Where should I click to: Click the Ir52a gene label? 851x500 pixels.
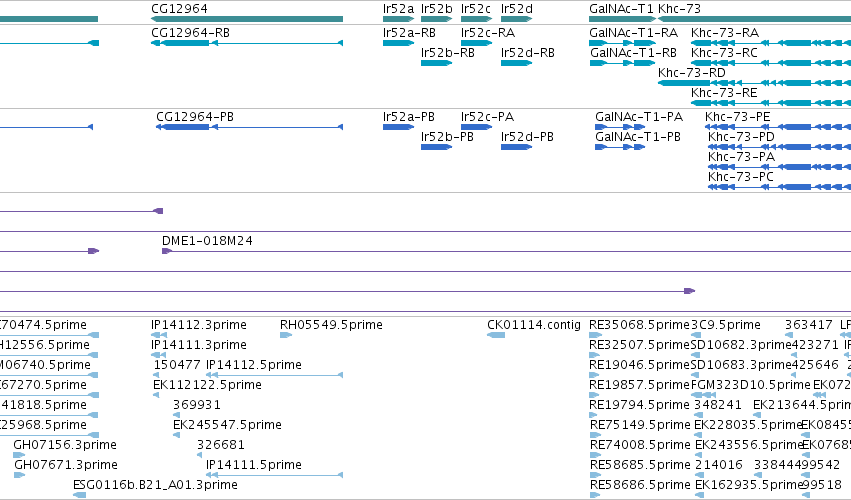tap(398, 9)
